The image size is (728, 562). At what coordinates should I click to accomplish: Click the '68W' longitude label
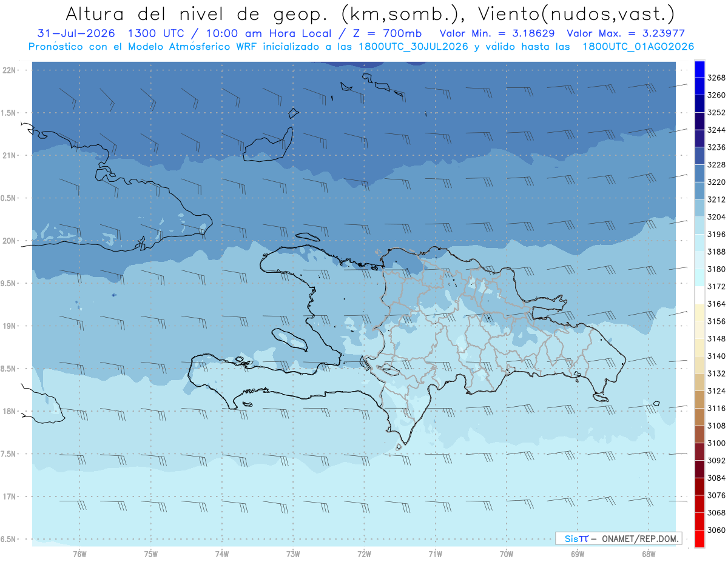tap(649, 554)
